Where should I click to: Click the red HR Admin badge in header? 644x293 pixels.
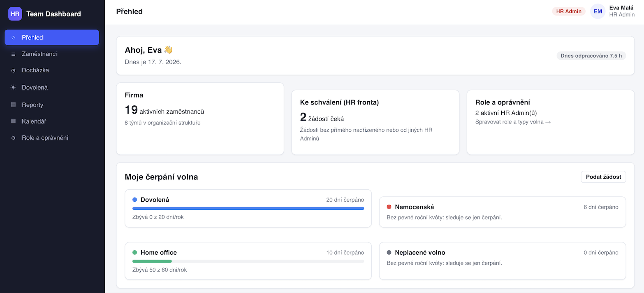tap(569, 11)
